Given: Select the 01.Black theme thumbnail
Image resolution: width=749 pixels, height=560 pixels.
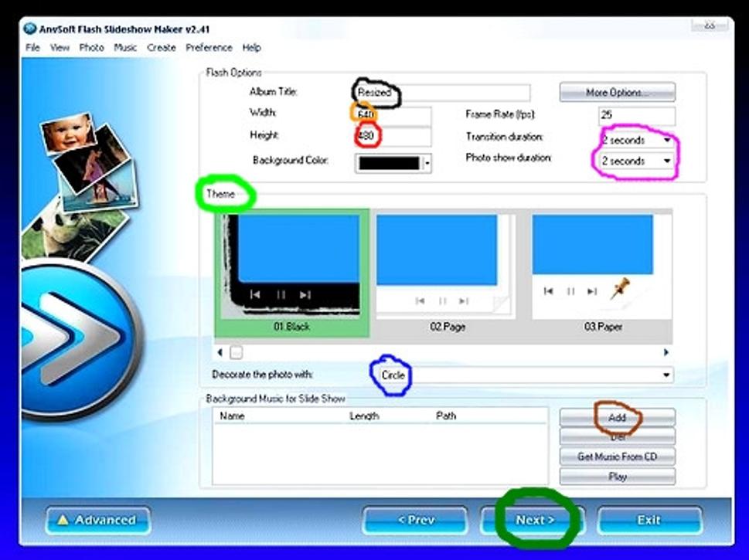Looking at the screenshot, I should pos(292,273).
